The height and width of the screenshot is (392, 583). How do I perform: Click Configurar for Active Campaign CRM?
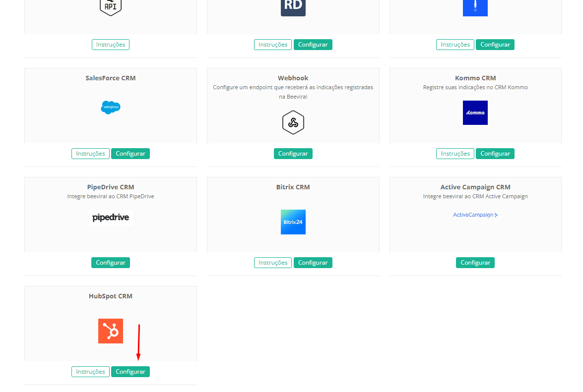(475, 263)
